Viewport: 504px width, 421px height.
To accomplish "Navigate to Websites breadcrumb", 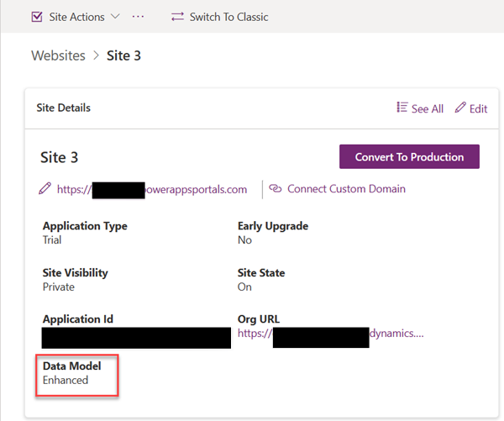I will (58, 56).
